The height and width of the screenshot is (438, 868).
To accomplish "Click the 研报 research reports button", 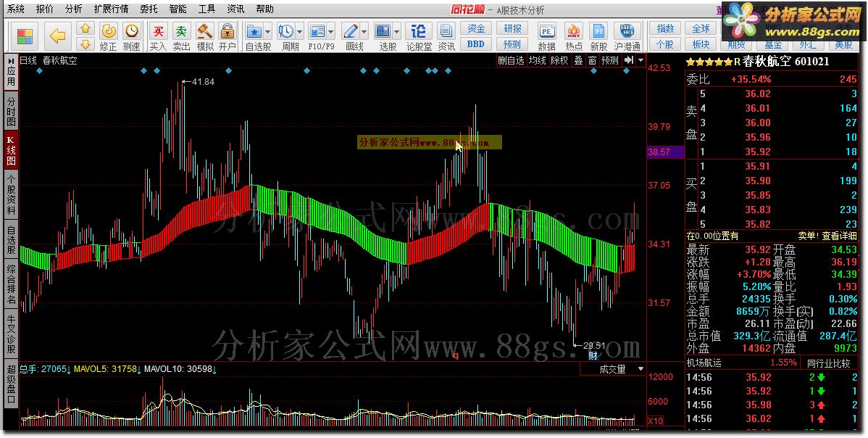I will [512, 28].
